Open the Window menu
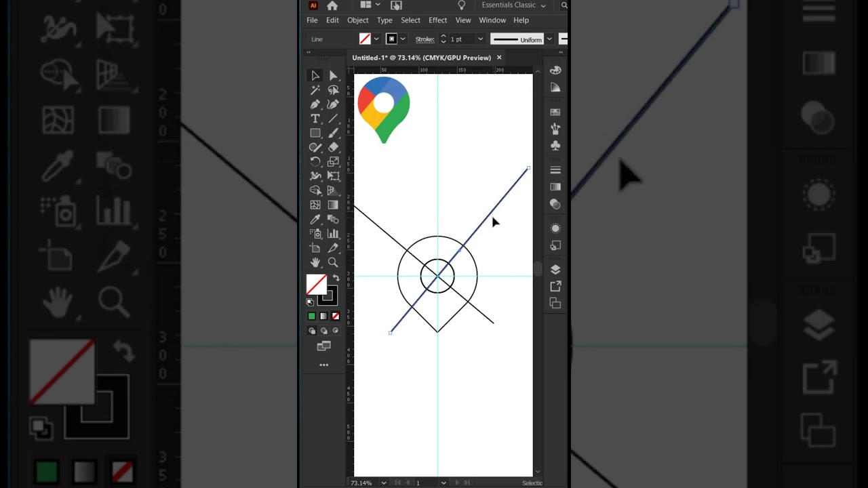This screenshot has height=488, width=868. click(492, 20)
